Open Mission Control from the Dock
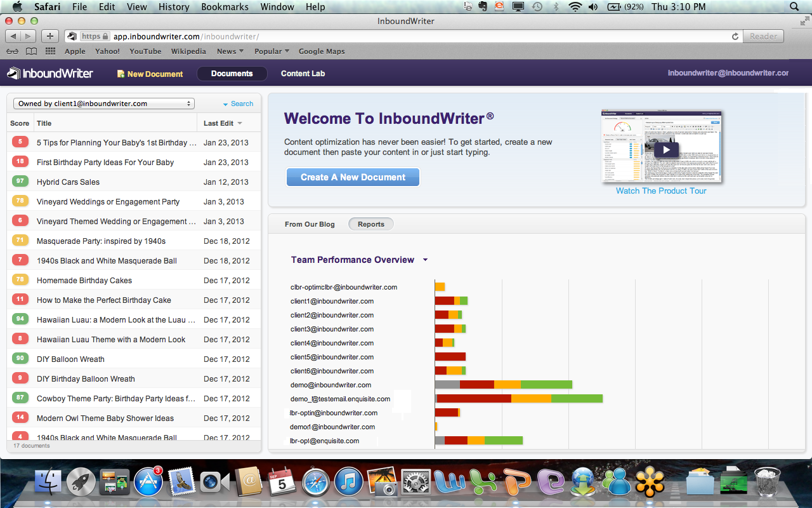The height and width of the screenshot is (508, 812). coord(115,482)
